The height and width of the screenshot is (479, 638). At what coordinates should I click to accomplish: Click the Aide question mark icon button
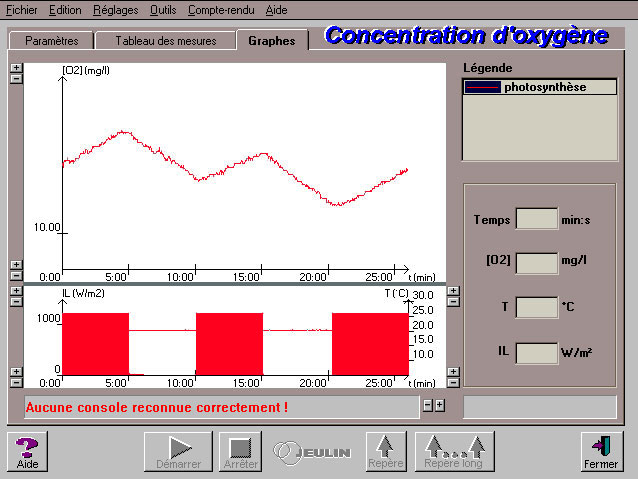[x=27, y=451]
